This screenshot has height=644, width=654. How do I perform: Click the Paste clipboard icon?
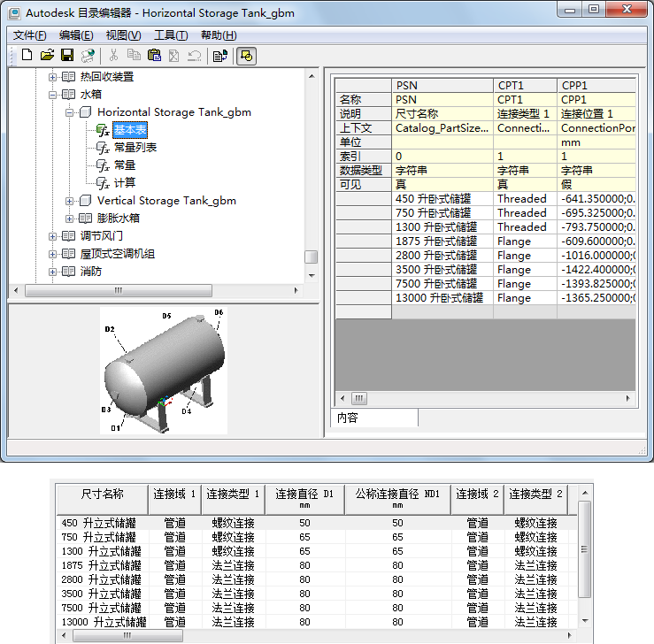click(x=154, y=55)
